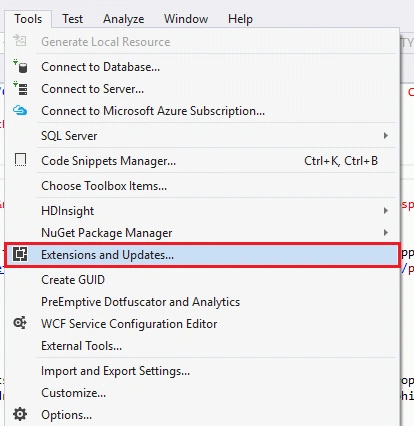The image size is (414, 426).
Task: Click the Options gear icon
Action: tap(20, 414)
